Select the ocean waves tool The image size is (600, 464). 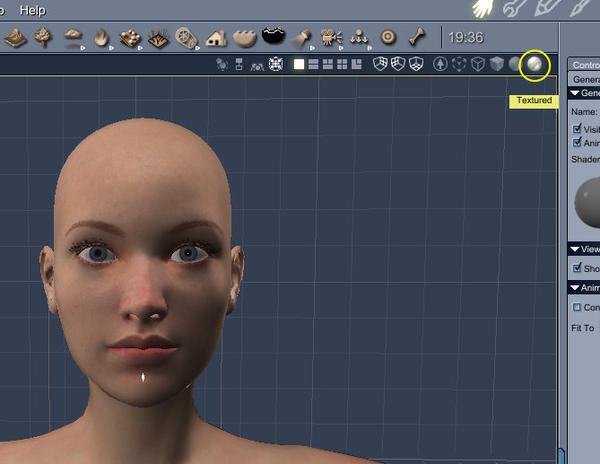(245, 38)
